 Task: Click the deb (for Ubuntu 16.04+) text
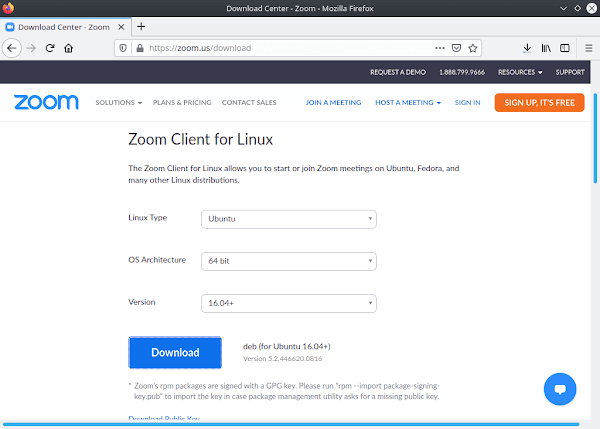click(x=287, y=346)
